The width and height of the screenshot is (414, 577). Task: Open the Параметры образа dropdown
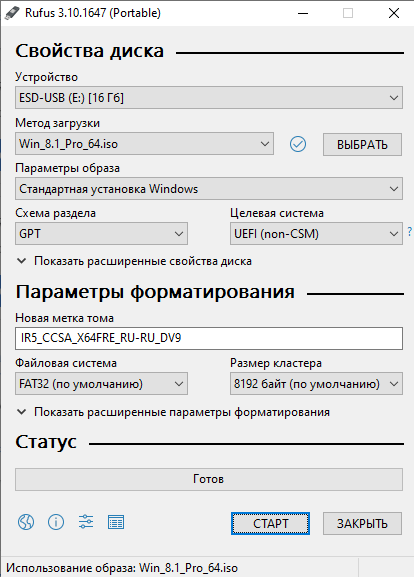coord(209,189)
